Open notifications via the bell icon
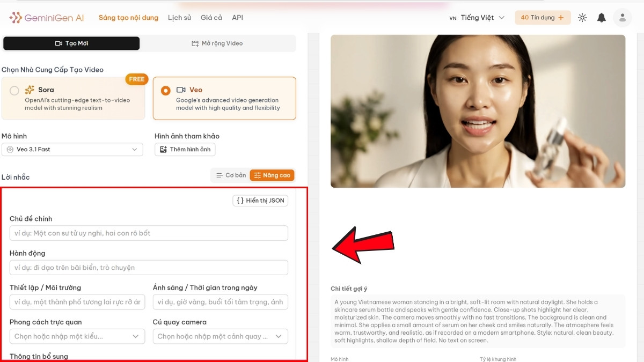The width and height of the screenshot is (644, 362). coord(601,17)
